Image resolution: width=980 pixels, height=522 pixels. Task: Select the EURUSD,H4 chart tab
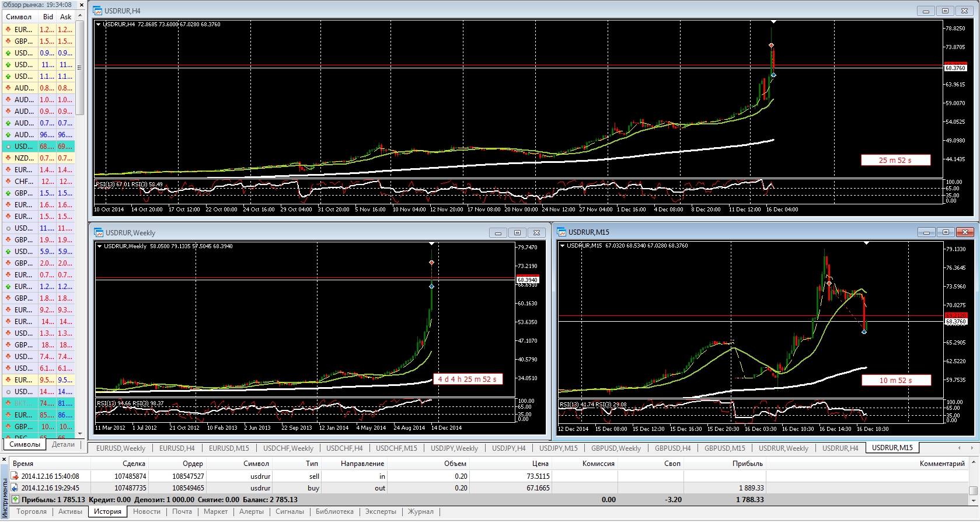pyautogui.click(x=177, y=448)
